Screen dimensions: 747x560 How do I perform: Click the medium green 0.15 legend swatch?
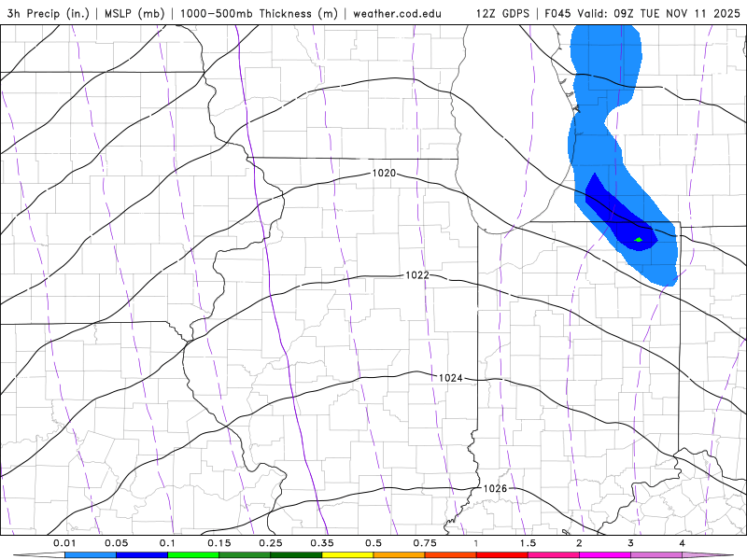click(245, 555)
